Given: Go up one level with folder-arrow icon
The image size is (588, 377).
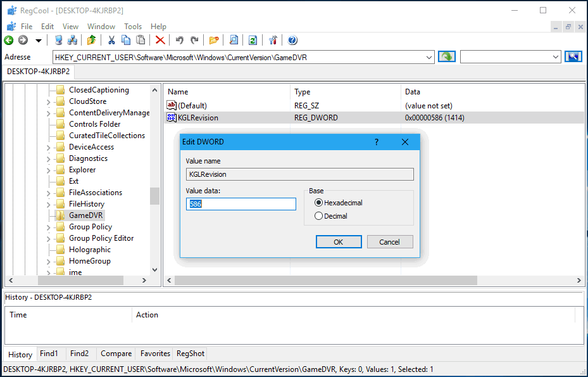Looking at the screenshot, I should pos(91,40).
